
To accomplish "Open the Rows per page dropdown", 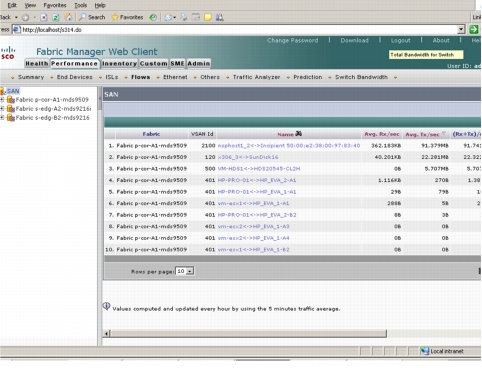I will point(185,271).
